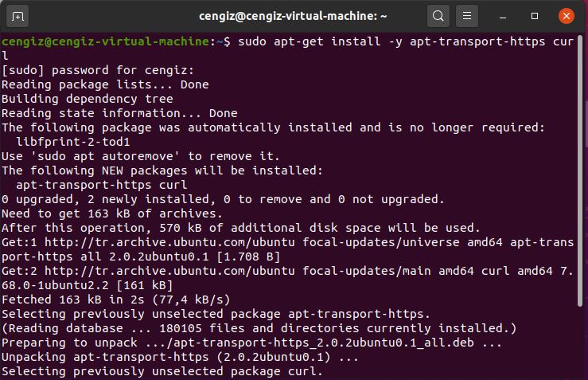The width and height of the screenshot is (588, 380).
Task: Click the libfprint-2-tod1 package name
Action: (73, 142)
